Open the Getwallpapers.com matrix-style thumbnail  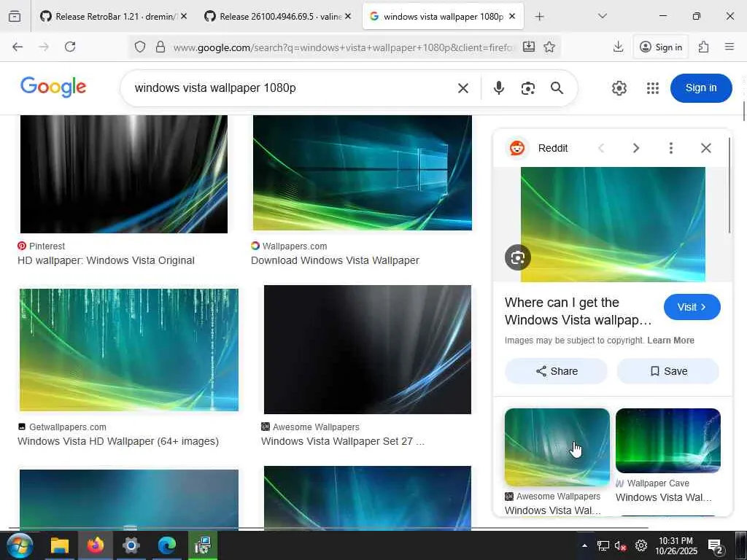(128, 349)
